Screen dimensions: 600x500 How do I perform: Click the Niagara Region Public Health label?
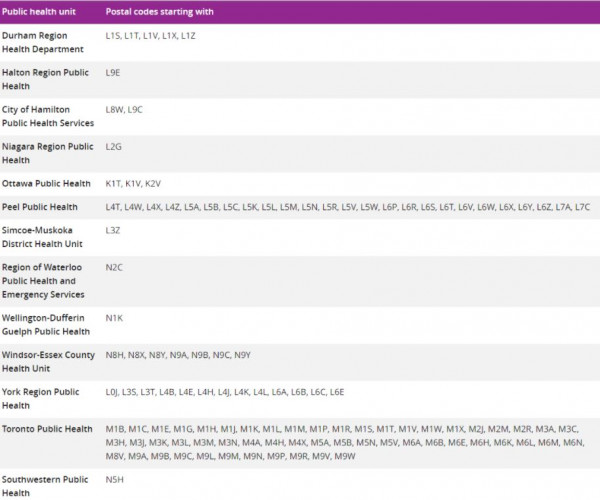point(46,153)
